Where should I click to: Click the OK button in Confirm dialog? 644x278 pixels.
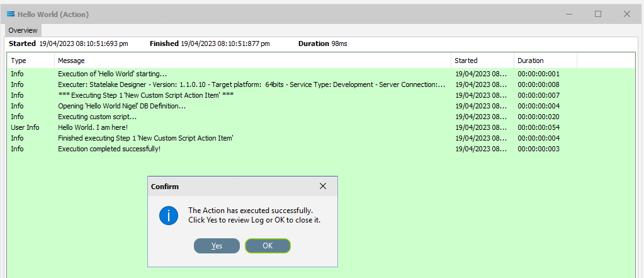pyautogui.click(x=268, y=246)
